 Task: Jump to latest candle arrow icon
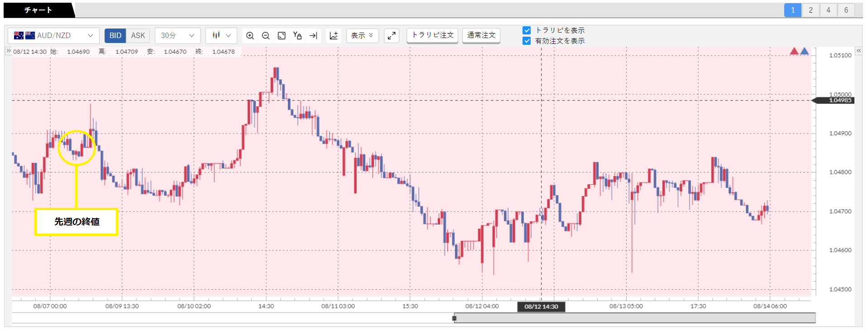coord(313,35)
